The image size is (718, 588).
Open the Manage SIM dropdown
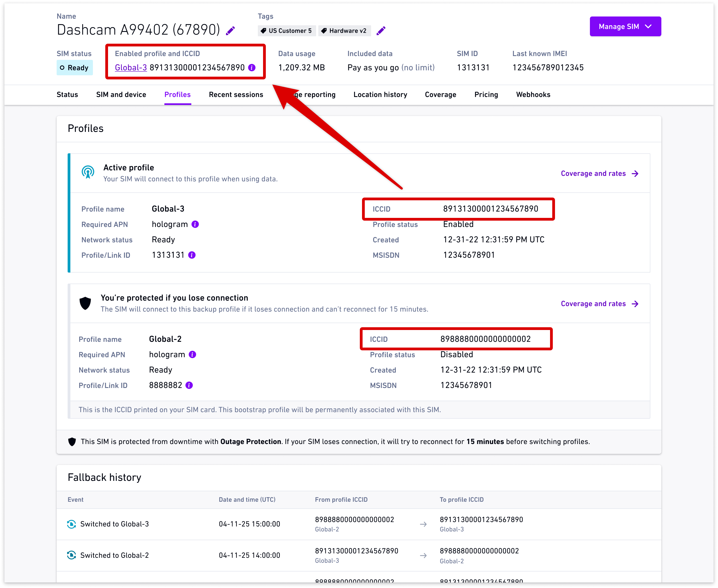coord(625,26)
